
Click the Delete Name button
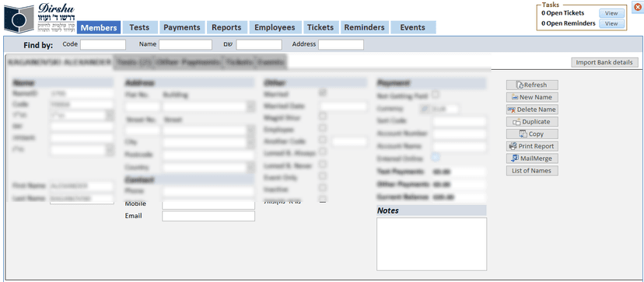[532, 110]
